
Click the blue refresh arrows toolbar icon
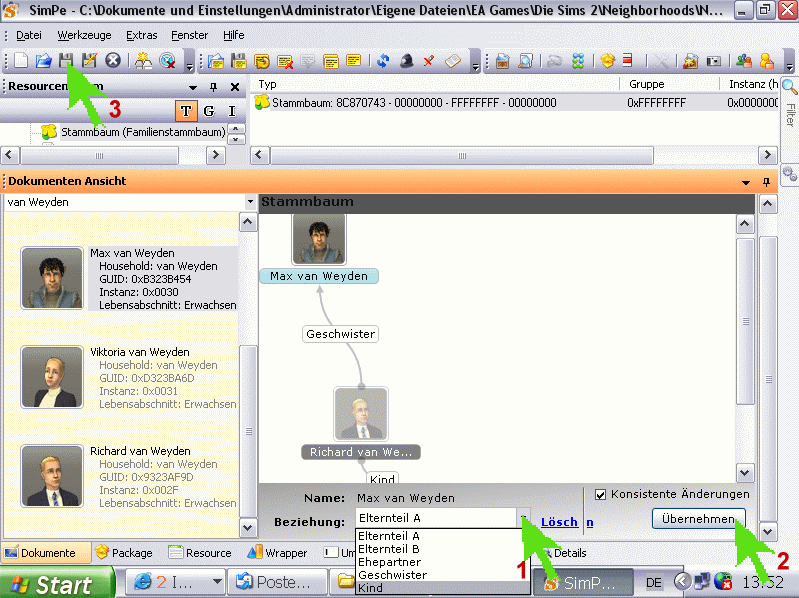coord(383,61)
